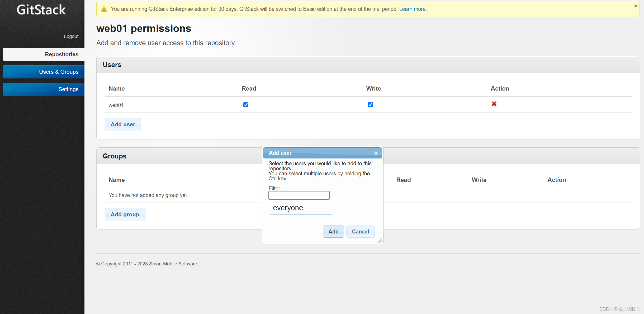Log out via Logout link
The height and width of the screenshot is (314, 644).
pos(71,36)
